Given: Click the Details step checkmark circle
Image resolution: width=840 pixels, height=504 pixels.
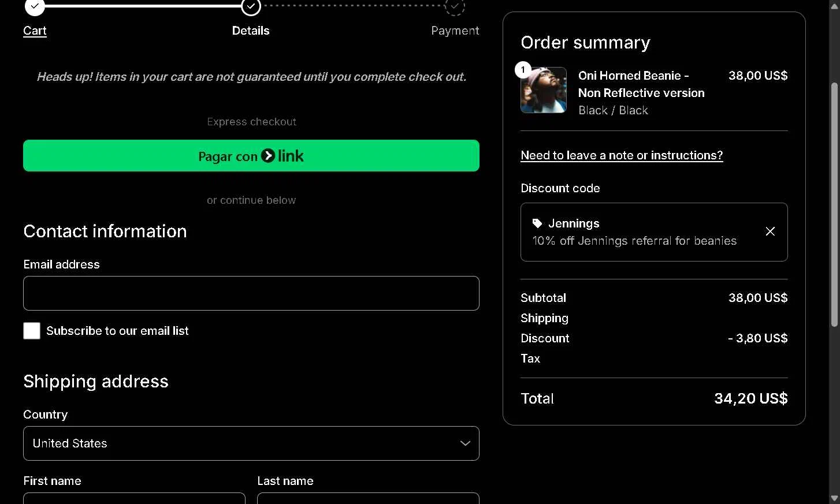Looking at the screenshot, I should [251, 7].
